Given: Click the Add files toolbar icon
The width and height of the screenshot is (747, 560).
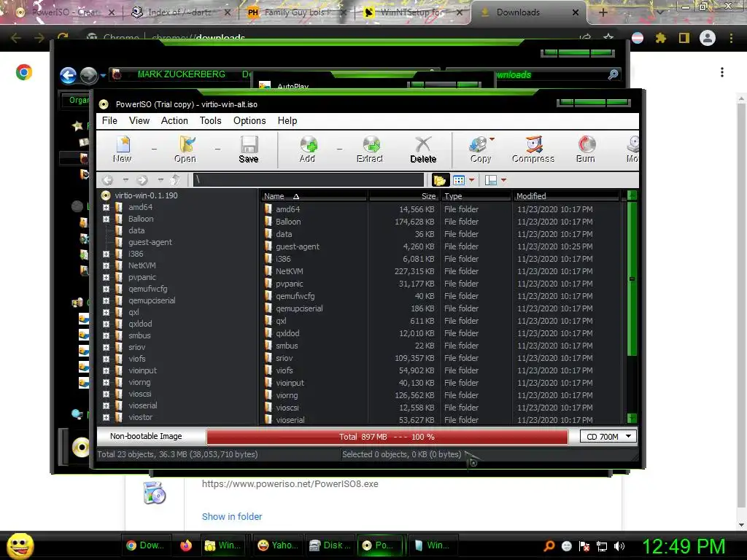Looking at the screenshot, I should 308,149.
